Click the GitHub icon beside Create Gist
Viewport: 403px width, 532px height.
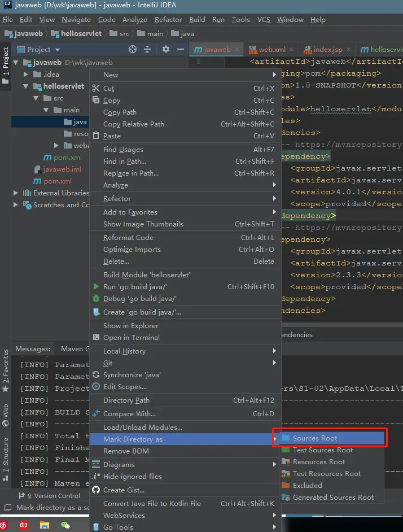(96, 490)
